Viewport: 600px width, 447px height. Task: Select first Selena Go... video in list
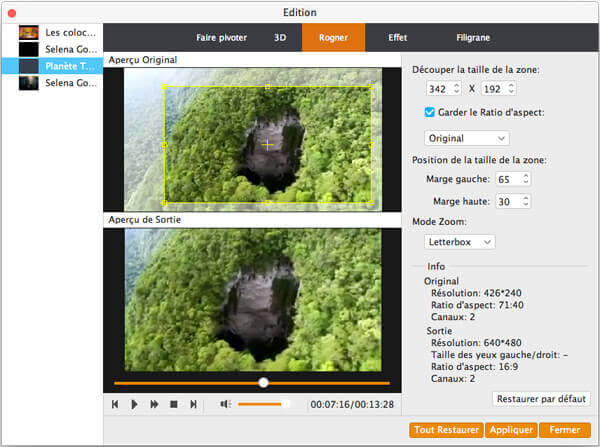pyautogui.click(x=52, y=49)
